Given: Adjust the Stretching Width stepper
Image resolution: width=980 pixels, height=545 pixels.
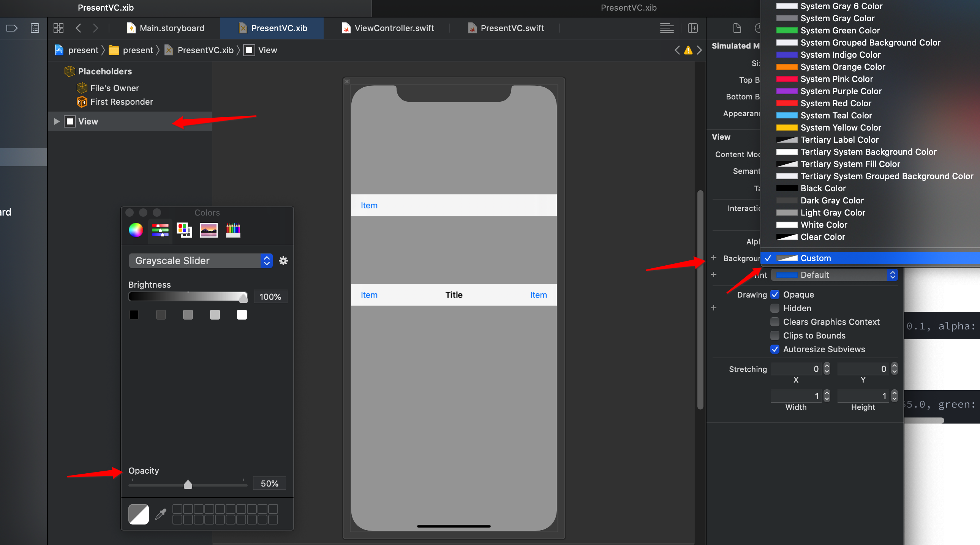Looking at the screenshot, I should 827,396.
